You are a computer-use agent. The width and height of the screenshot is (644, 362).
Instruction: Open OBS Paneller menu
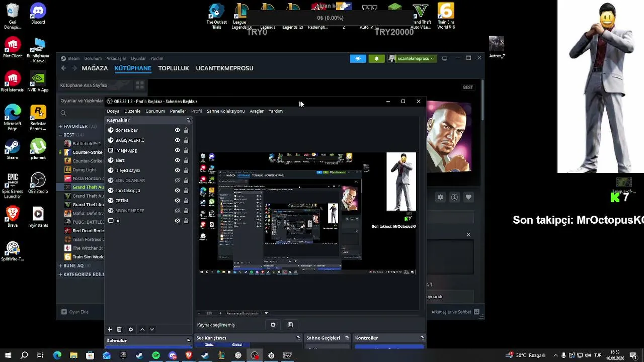pyautogui.click(x=178, y=111)
